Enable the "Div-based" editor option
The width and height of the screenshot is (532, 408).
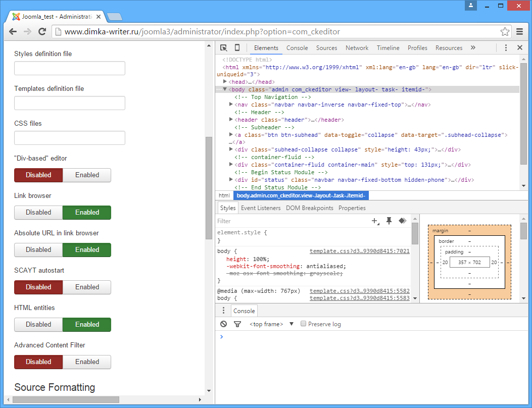pyautogui.click(x=87, y=175)
